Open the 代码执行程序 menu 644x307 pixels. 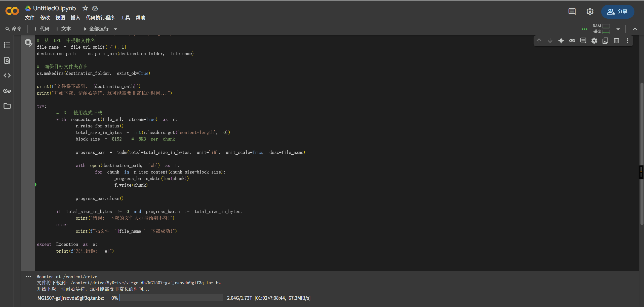click(100, 18)
